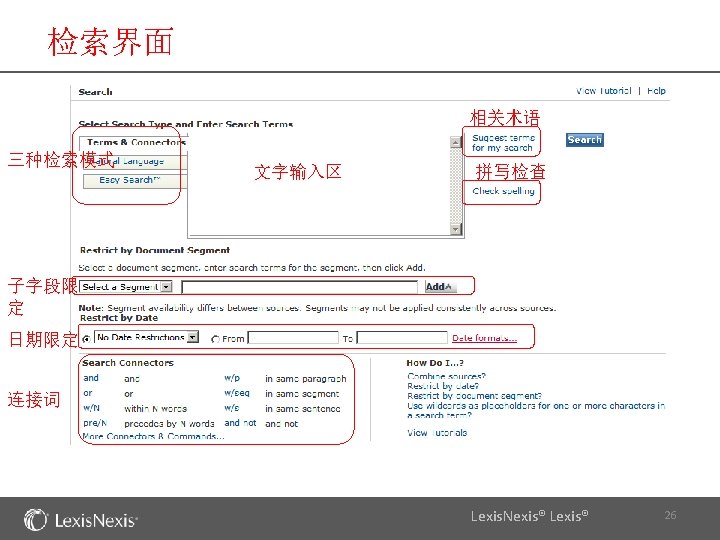Click the LexisNexis logo in footer

pos(81,520)
